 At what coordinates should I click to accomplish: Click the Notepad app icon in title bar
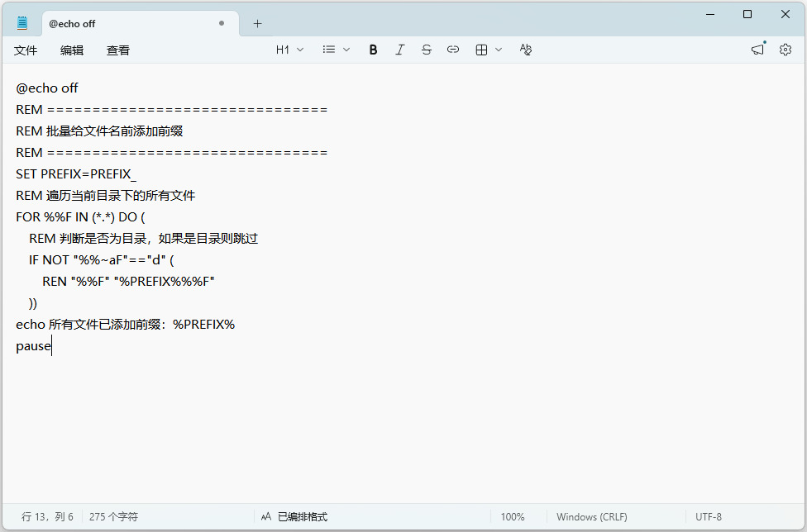click(x=22, y=23)
